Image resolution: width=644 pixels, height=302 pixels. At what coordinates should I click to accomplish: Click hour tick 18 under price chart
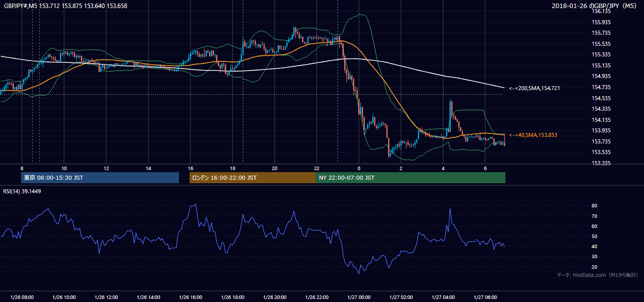[232, 168]
